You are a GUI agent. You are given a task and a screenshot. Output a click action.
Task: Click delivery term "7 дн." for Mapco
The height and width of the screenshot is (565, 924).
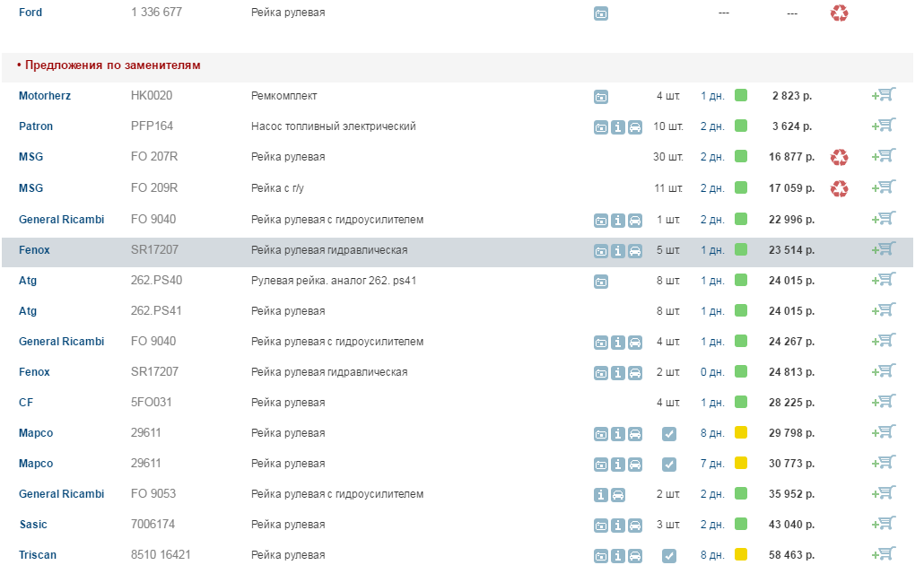[x=712, y=464]
